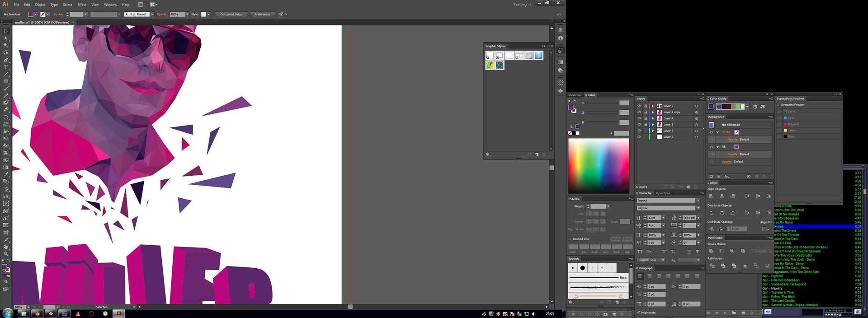Viewport: 868px width, 318px height.
Task: Expand Layer 4 copy contents
Action: tap(653, 112)
